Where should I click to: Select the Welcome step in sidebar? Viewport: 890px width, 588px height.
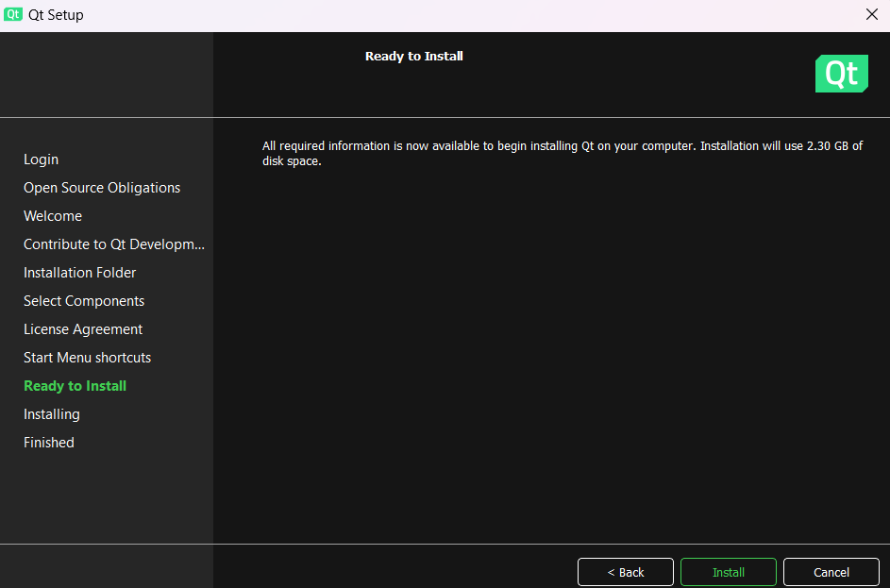click(x=53, y=216)
